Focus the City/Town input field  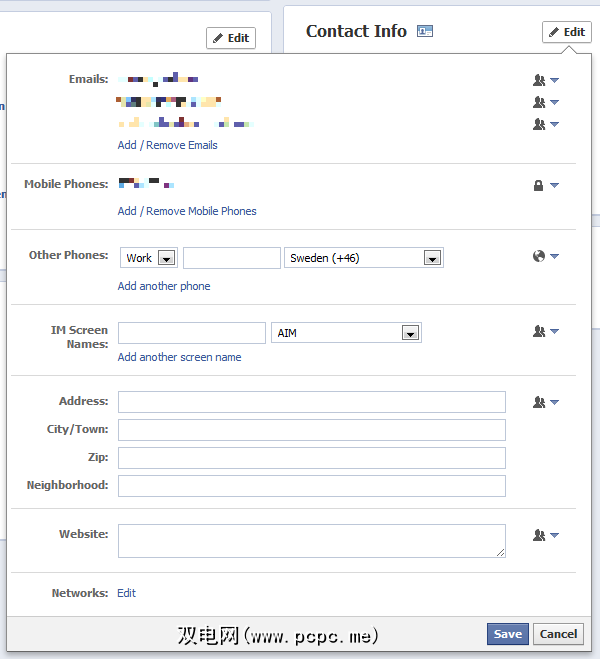311,430
